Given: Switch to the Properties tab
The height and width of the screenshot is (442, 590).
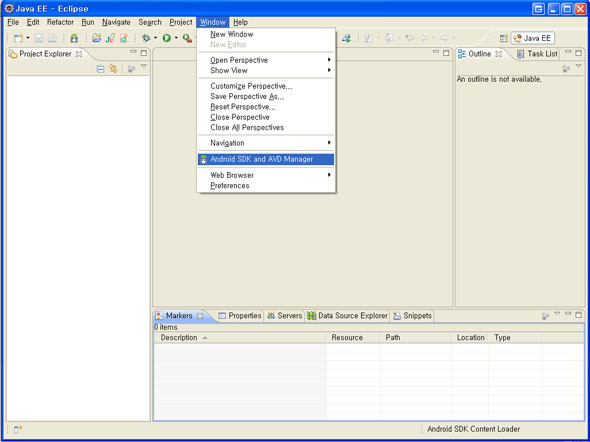Looking at the screenshot, I should [240, 316].
